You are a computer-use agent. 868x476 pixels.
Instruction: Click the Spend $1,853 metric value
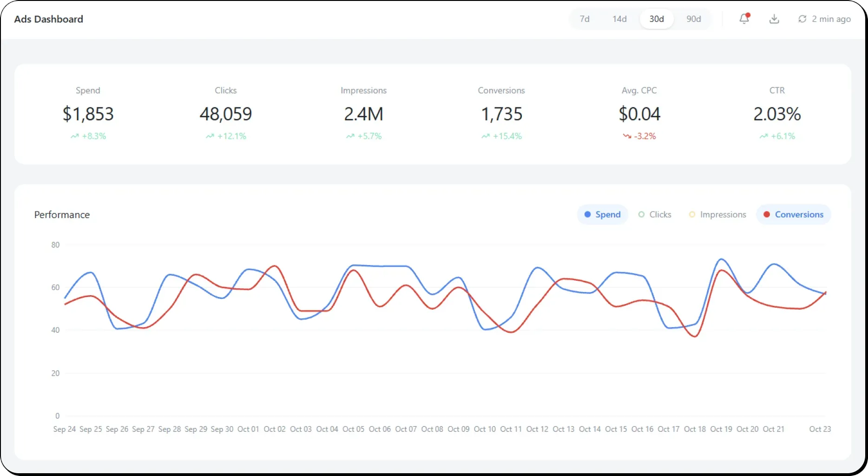[88, 114]
